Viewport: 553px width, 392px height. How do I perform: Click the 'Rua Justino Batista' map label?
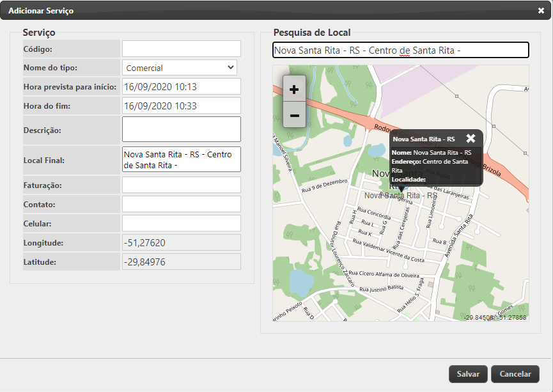click(x=381, y=288)
